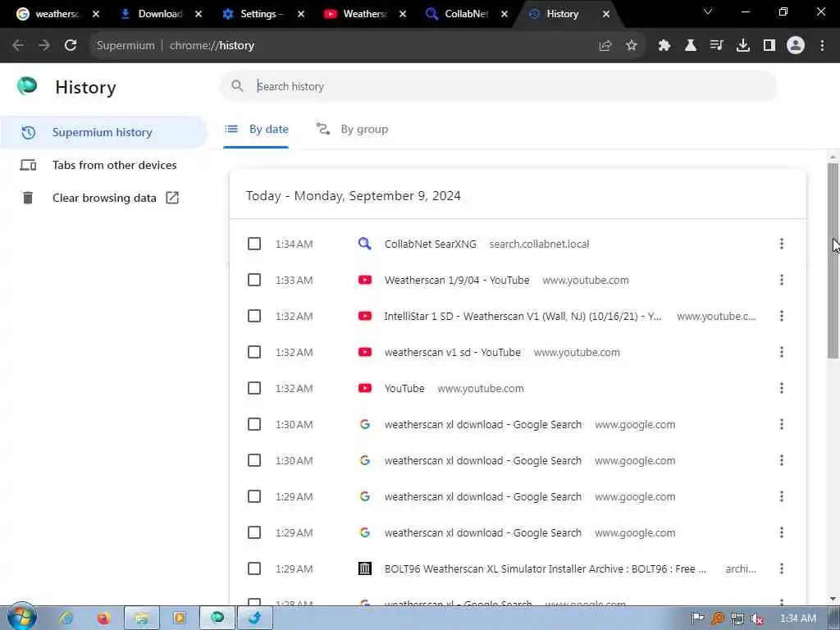Go forward using the forward arrow
Screen dimensions: 840x630
coord(44,46)
